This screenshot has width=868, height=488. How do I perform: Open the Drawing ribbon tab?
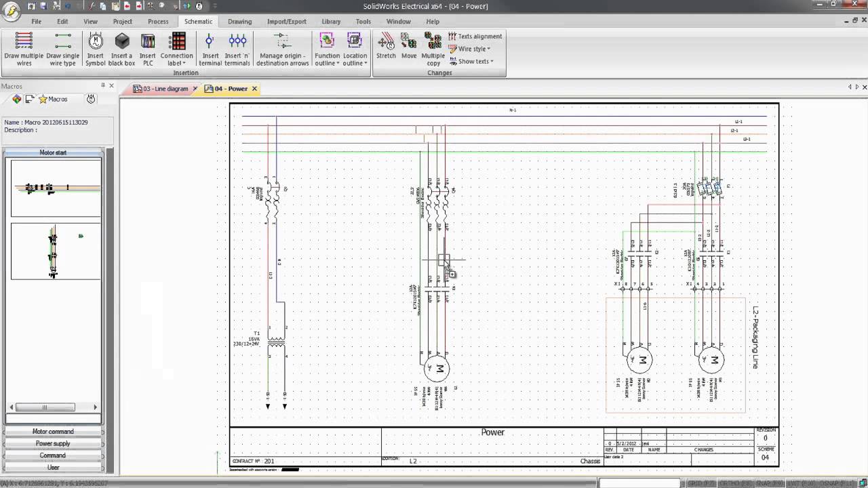(239, 22)
